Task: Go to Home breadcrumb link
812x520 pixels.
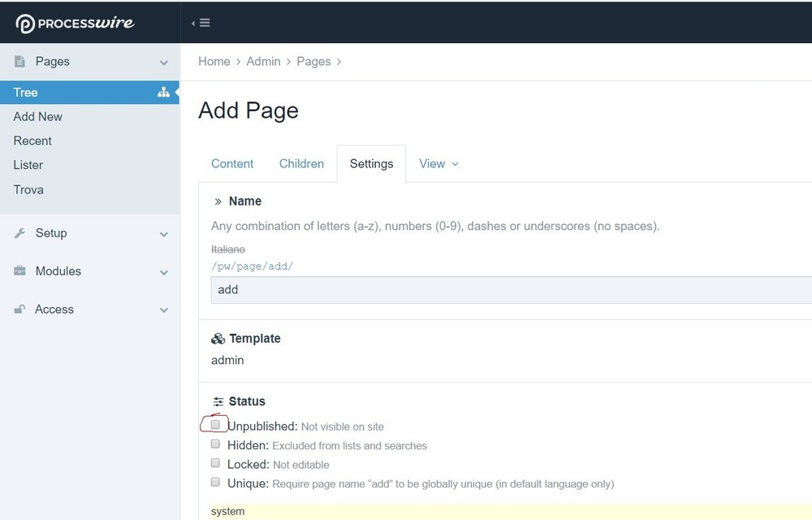Action: (214, 62)
